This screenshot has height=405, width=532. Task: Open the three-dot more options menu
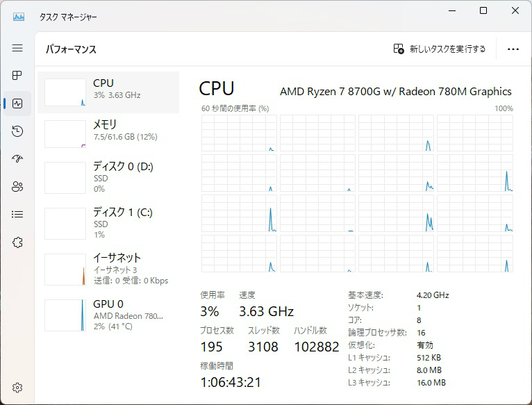click(513, 49)
